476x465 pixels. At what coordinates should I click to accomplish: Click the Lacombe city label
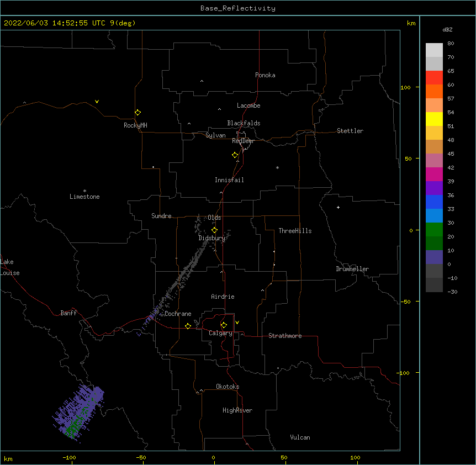[248, 105]
